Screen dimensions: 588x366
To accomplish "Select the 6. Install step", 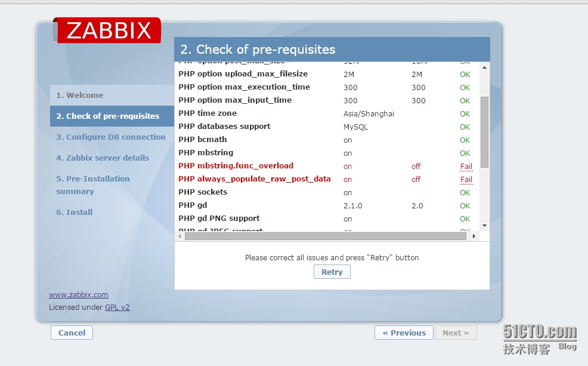I will click(75, 212).
